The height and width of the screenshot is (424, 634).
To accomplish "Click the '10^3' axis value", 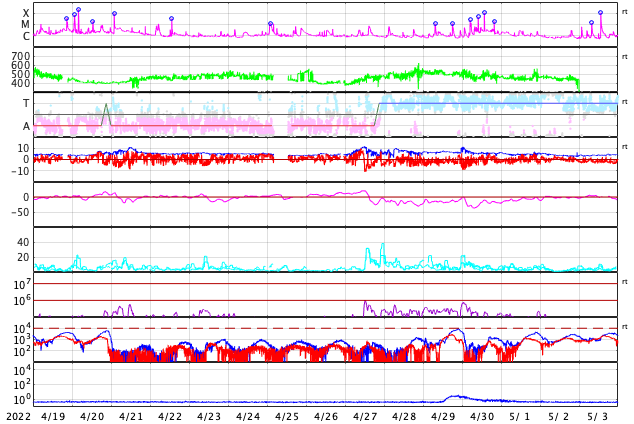I will point(22,340).
